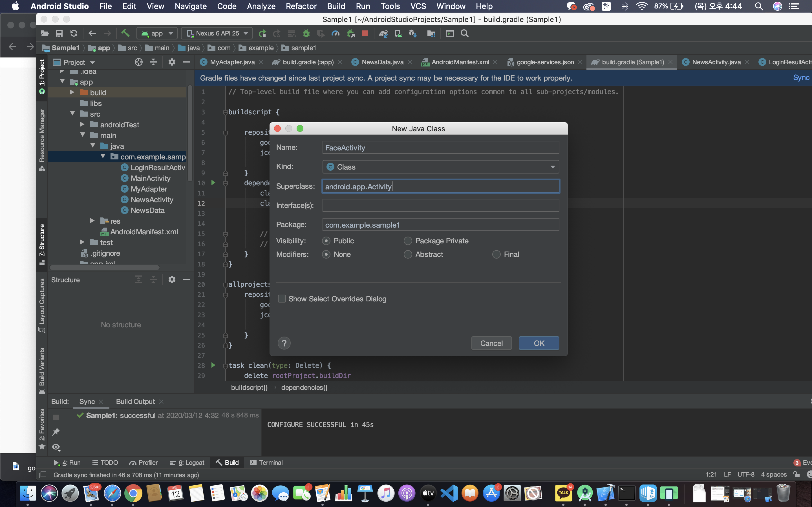Image resolution: width=812 pixels, height=507 pixels.
Task: Open the Refactor menu
Action: (x=301, y=6)
